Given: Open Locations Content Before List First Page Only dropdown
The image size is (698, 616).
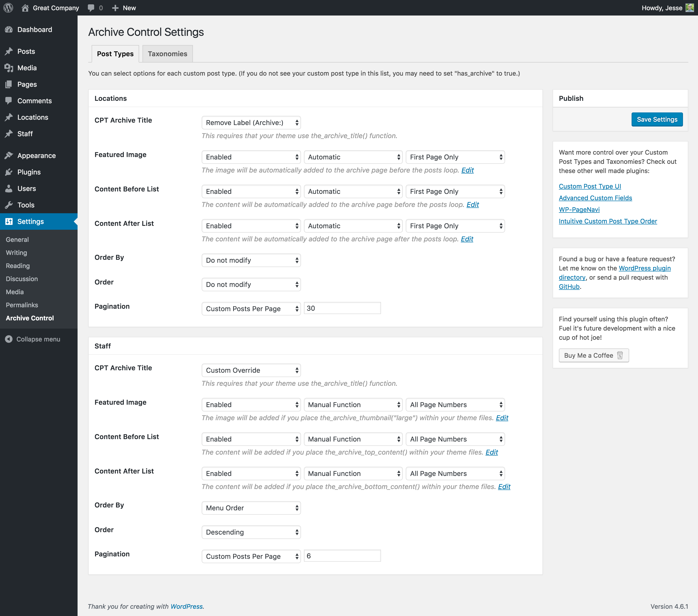Looking at the screenshot, I should (455, 191).
